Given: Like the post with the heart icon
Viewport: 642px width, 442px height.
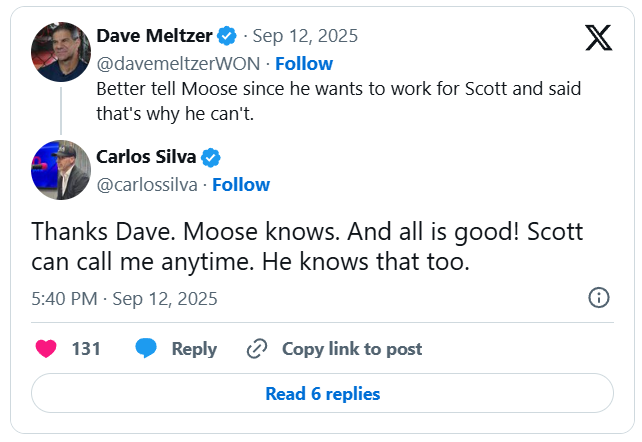Looking at the screenshot, I should [46, 349].
